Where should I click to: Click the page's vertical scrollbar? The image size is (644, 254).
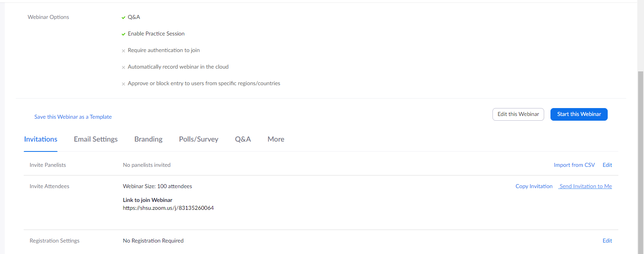[x=640, y=158]
